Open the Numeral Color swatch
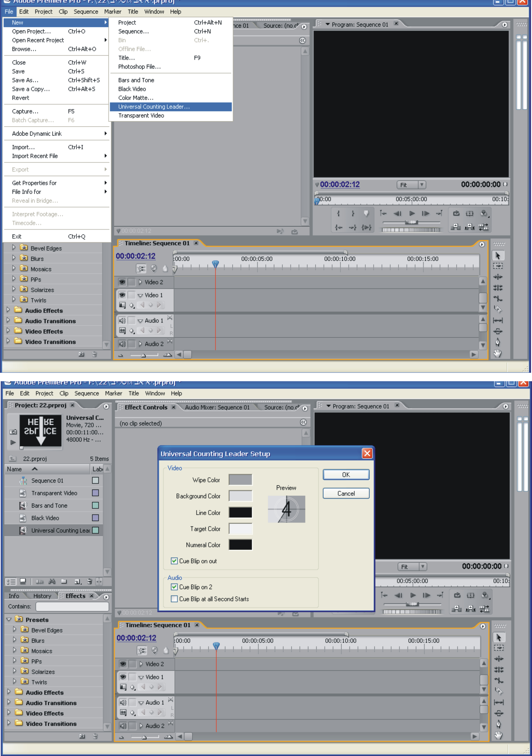 [241, 545]
